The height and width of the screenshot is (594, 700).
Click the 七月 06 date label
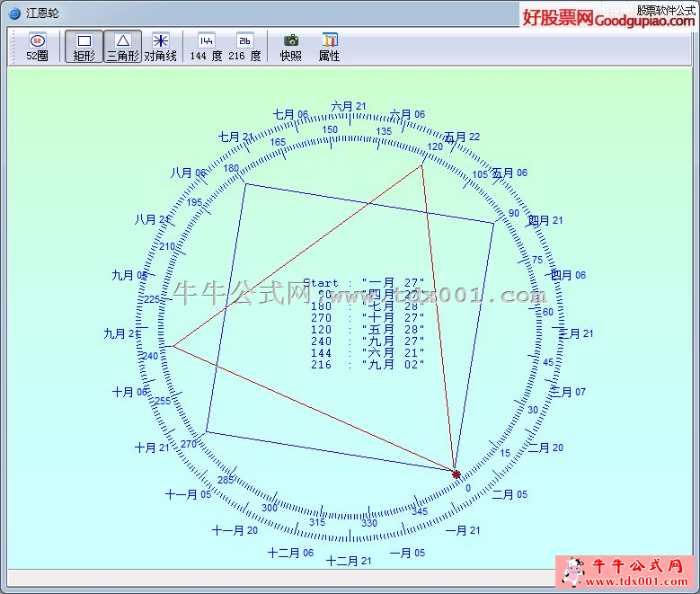(x=290, y=114)
